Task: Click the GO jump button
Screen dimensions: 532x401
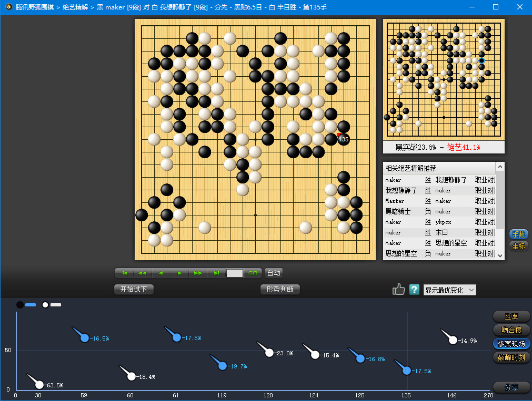Action: (253, 273)
